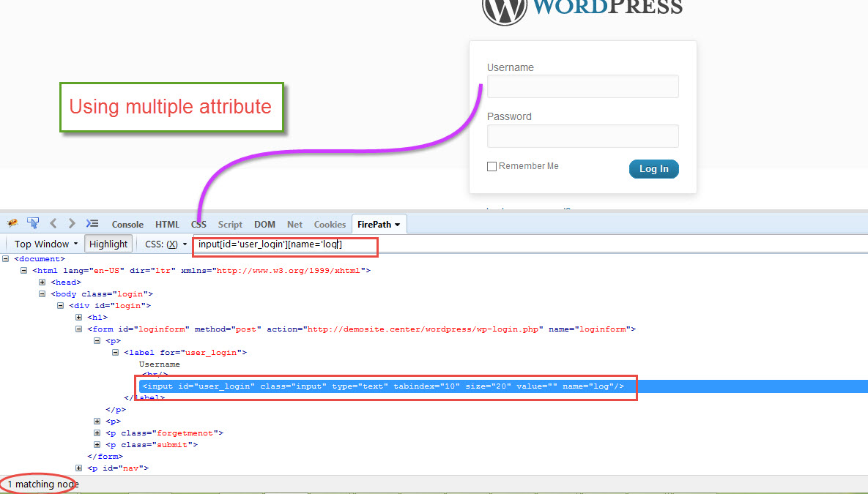This screenshot has width=868, height=494.
Task: Click the Username input field
Action: [x=582, y=86]
